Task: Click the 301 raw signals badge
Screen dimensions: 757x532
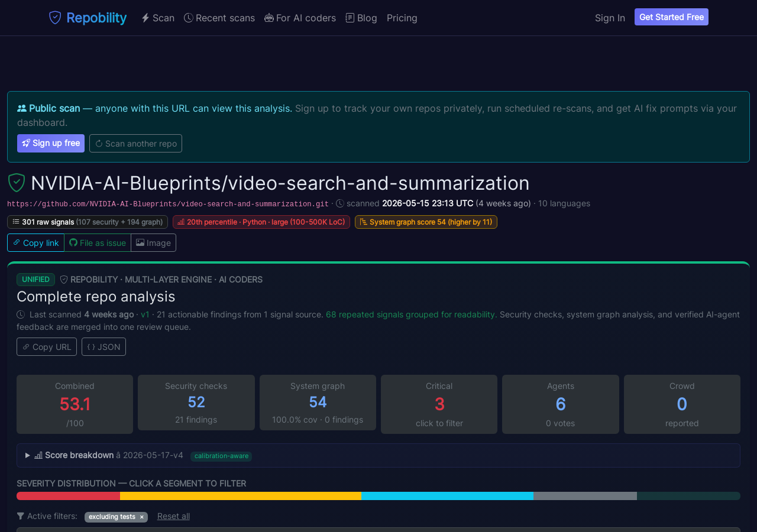Action: pyautogui.click(x=88, y=222)
